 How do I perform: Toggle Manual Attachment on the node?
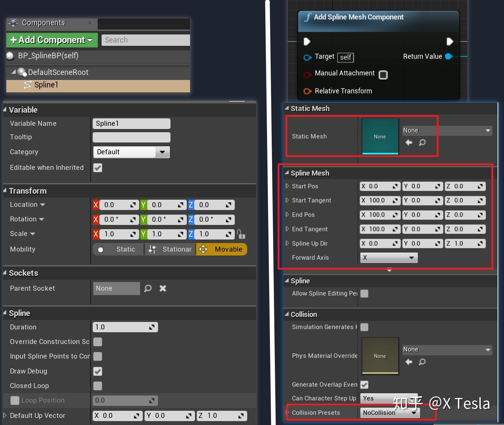(x=383, y=75)
